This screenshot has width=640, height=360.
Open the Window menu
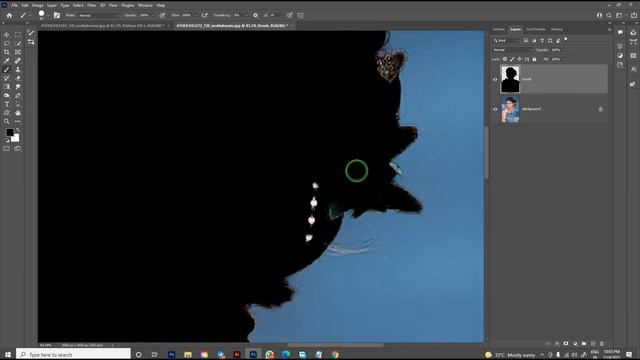(145, 5)
